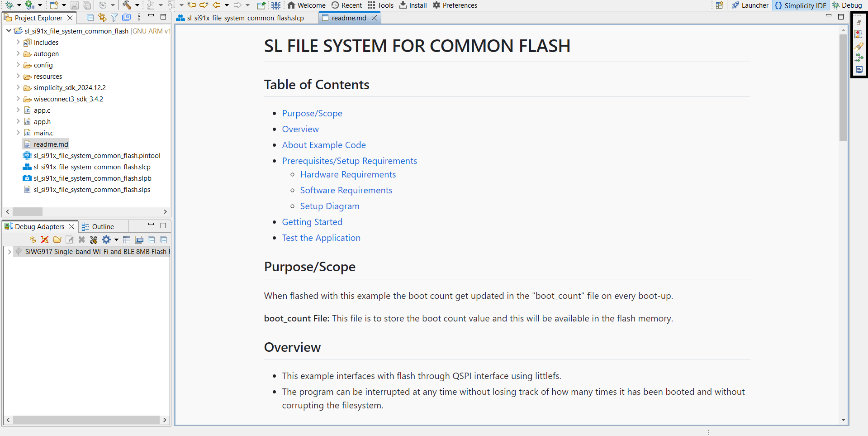Toggle the Launcher perspective button
The height and width of the screenshot is (436, 868).
click(749, 5)
